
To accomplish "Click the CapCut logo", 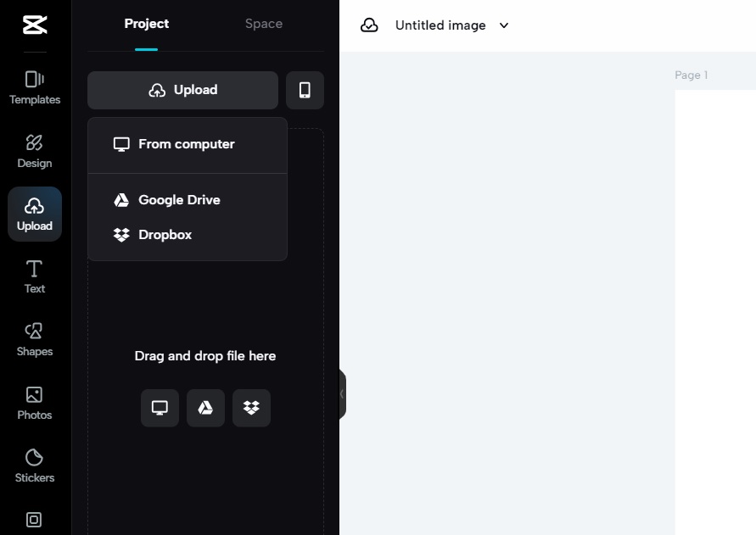I will [x=34, y=25].
